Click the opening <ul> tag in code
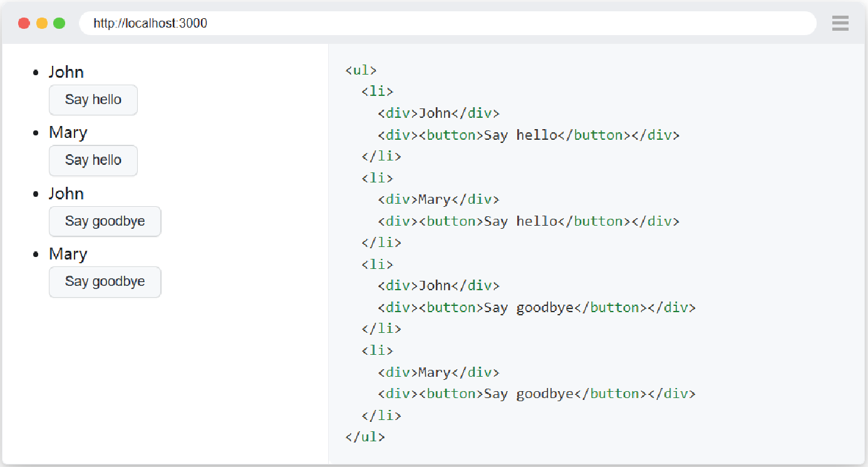 [361, 70]
